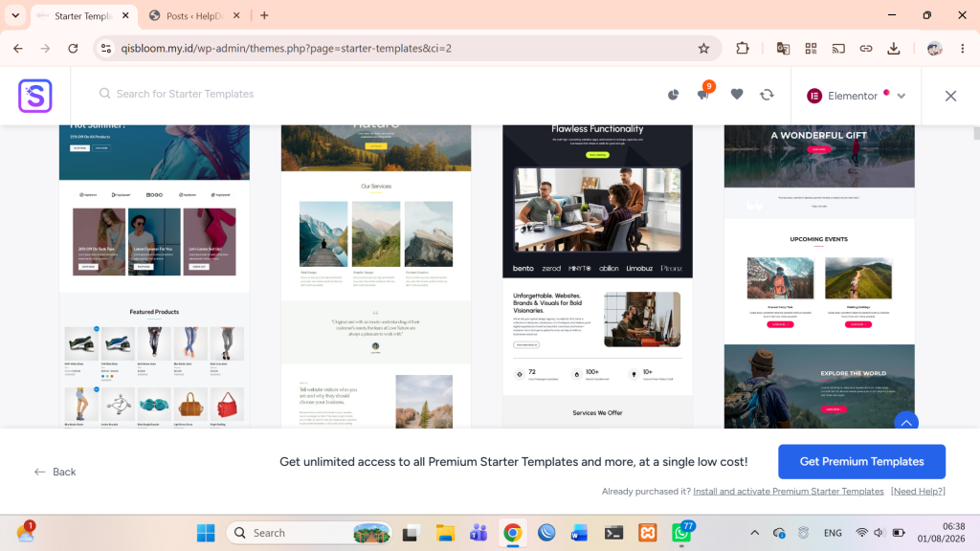Open the weather widget on taskbar
This screenshot has height=551, width=980.
[26, 532]
